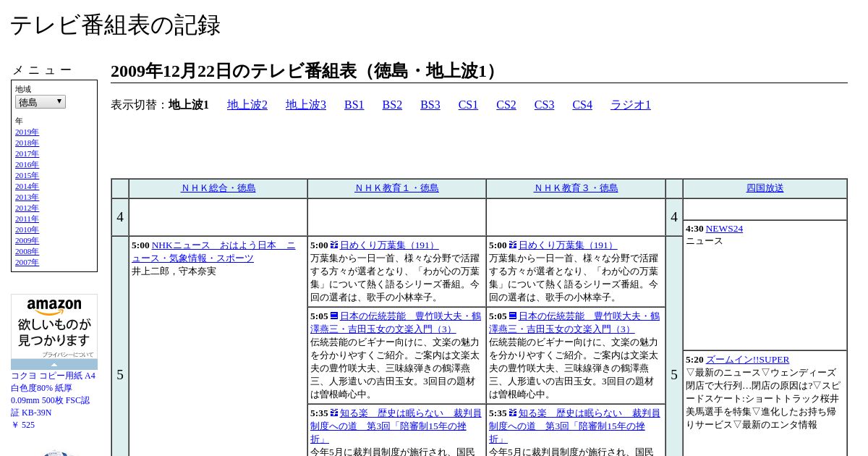Switch to the BS1 listings
The width and height of the screenshot is (868, 456).
[x=354, y=105]
